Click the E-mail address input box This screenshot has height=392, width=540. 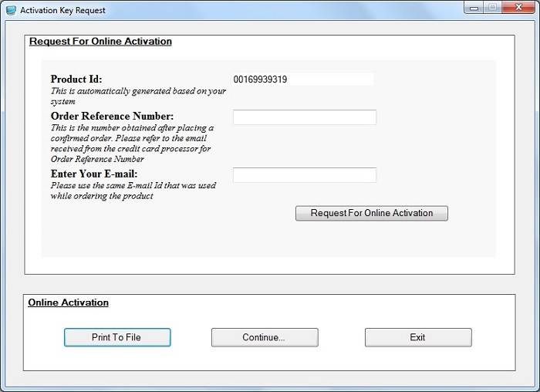tap(304, 175)
